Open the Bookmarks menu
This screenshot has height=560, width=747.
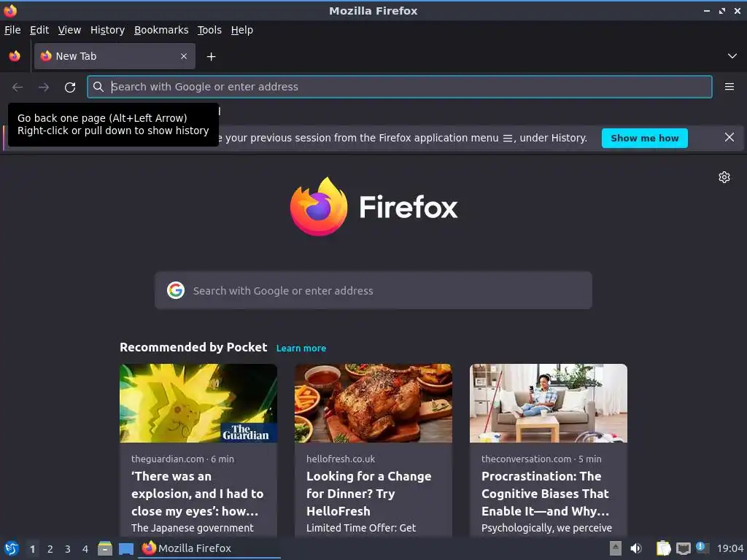(x=161, y=30)
